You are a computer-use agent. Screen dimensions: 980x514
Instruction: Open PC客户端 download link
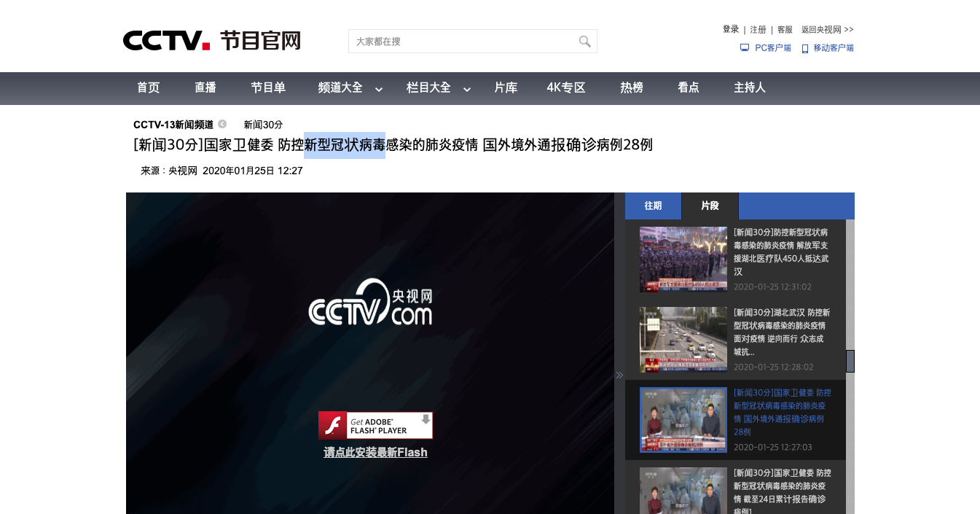(x=773, y=48)
